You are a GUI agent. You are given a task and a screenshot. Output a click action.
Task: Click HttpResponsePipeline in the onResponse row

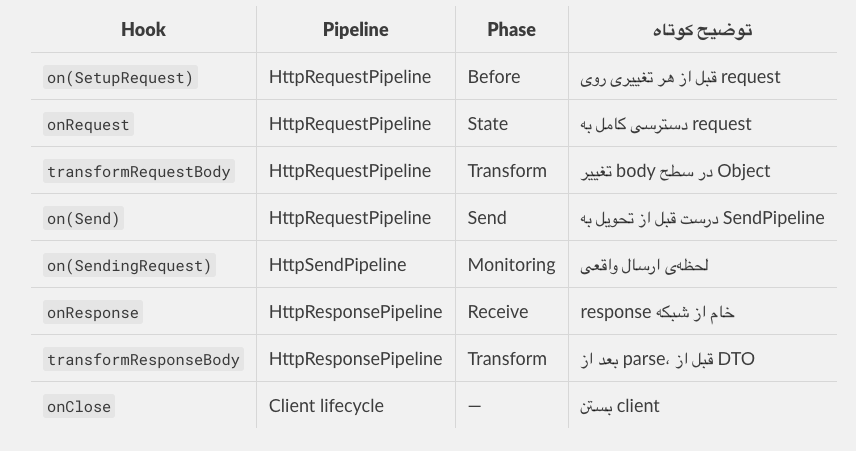(x=355, y=312)
